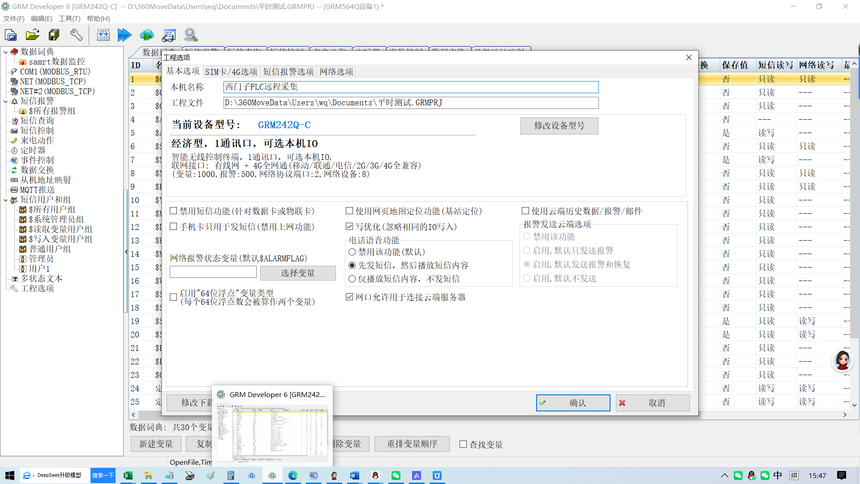Click the cloud play toolbar icon
860x484 pixels.
146,35
